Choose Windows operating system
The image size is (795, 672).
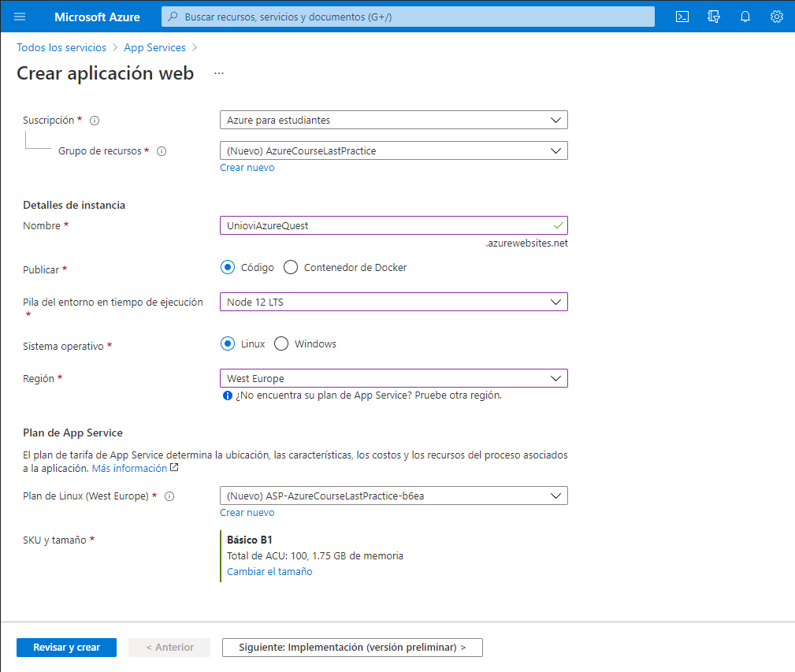(280, 343)
